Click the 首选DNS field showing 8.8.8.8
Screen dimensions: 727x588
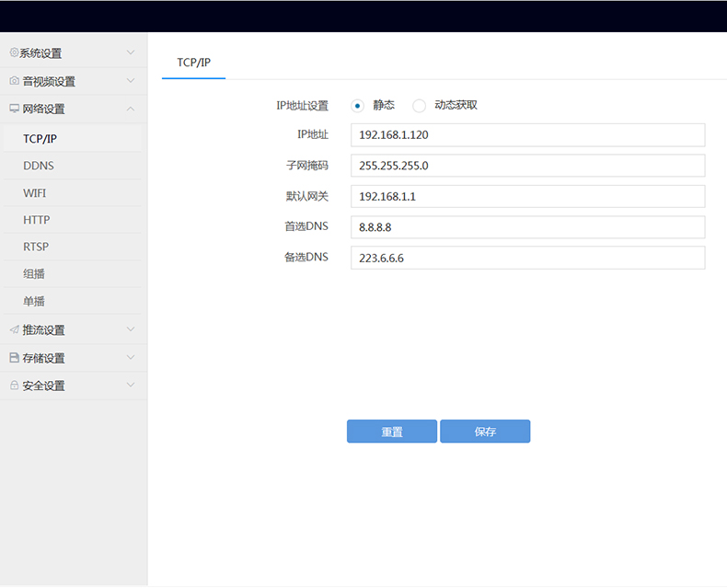pos(527,227)
